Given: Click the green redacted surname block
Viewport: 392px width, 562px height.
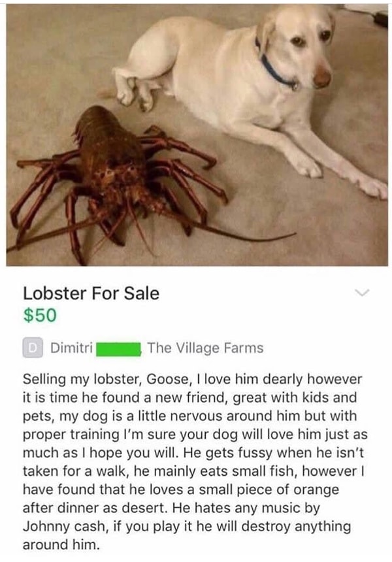Looking at the screenshot, I should pyautogui.click(x=118, y=349).
